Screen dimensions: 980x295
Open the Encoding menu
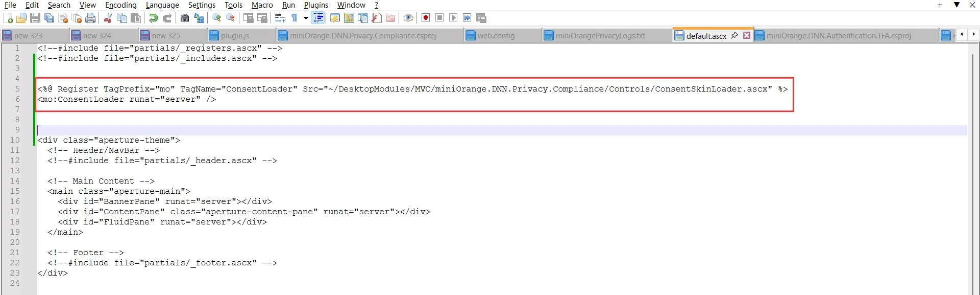(x=121, y=5)
